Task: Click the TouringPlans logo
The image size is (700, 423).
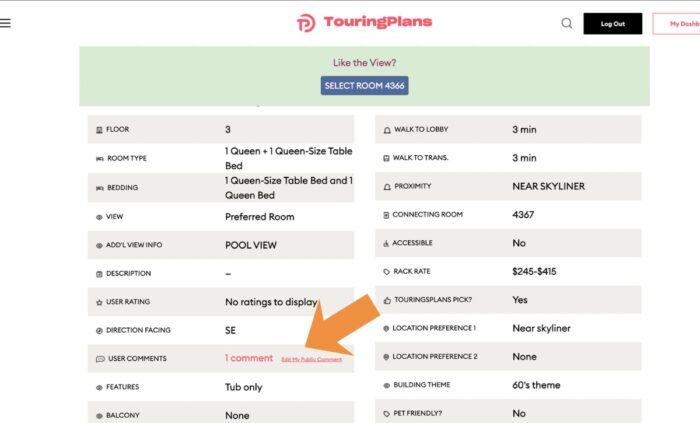Action: [x=364, y=22]
